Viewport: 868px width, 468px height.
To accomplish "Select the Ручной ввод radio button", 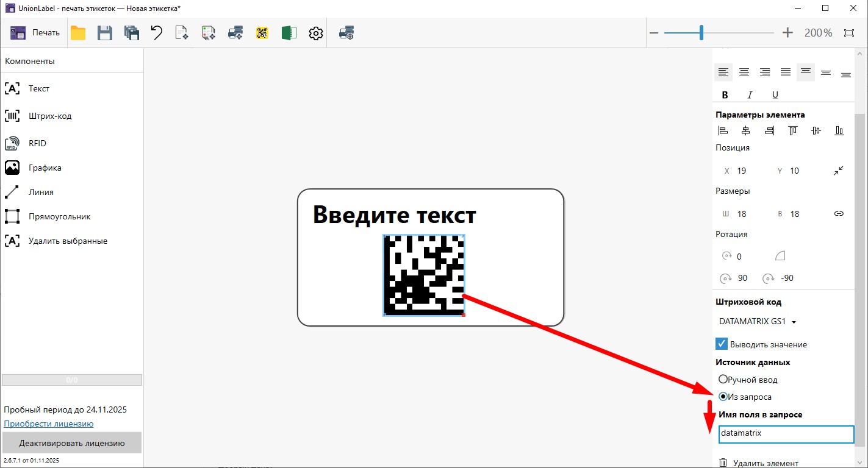I will [722, 379].
